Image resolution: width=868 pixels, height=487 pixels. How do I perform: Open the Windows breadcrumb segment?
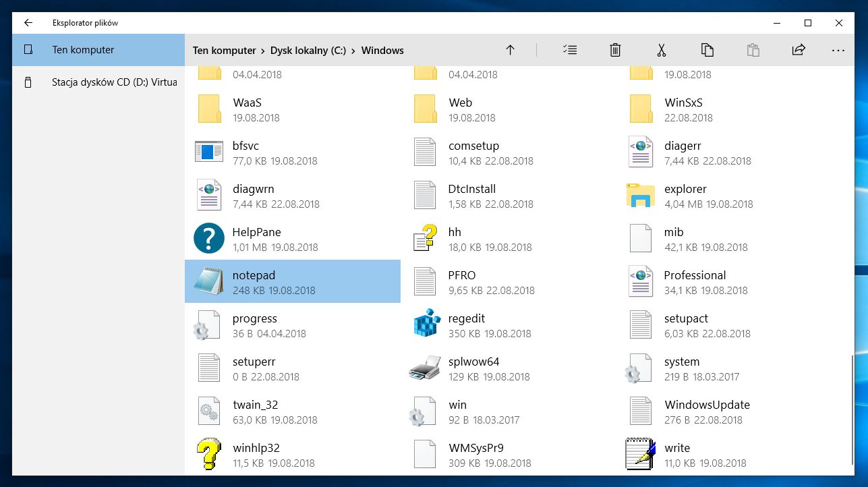382,50
